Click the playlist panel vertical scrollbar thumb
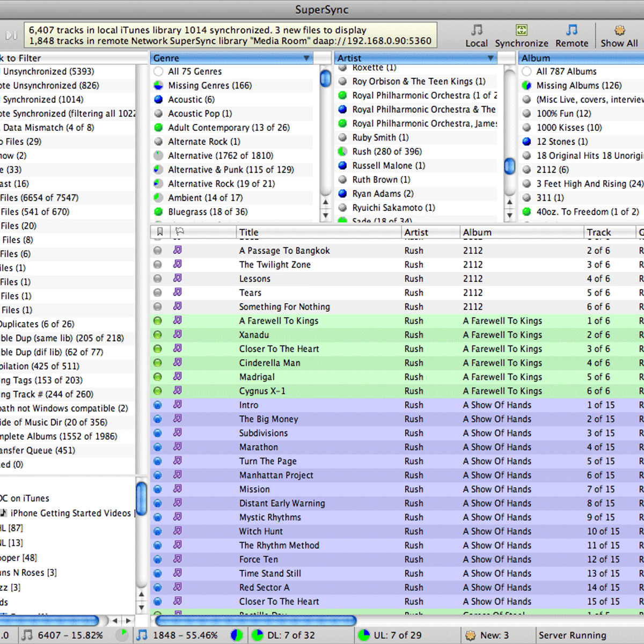This screenshot has width=644, height=644. coord(141,499)
